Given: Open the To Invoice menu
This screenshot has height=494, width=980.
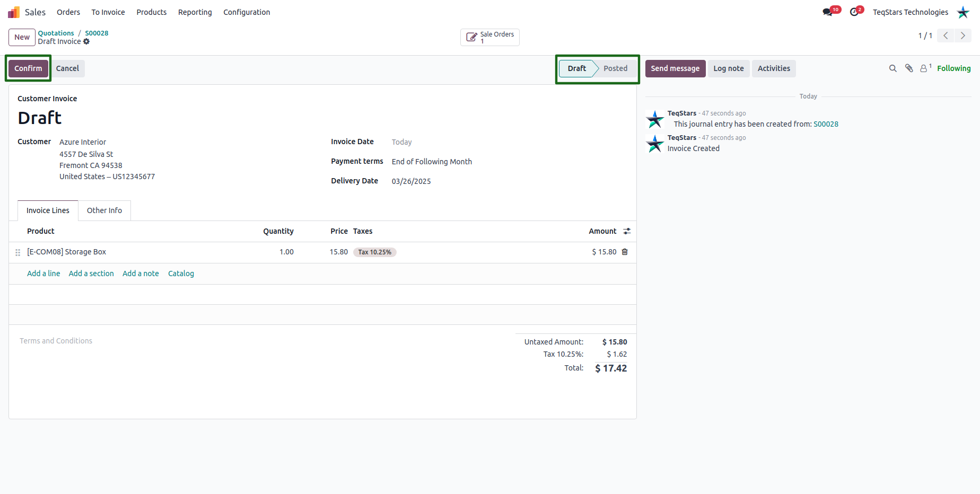Looking at the screenshot, I should pyautogui.click(x=108, y=12).
